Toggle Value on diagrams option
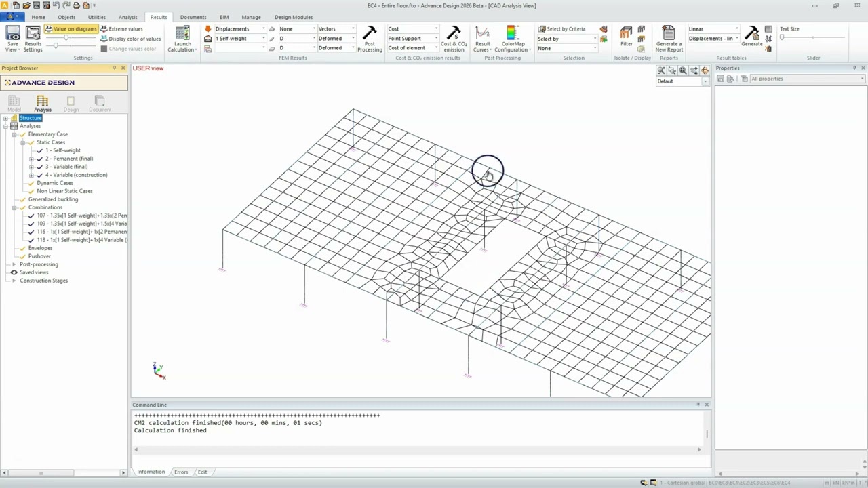 [71, 29]
